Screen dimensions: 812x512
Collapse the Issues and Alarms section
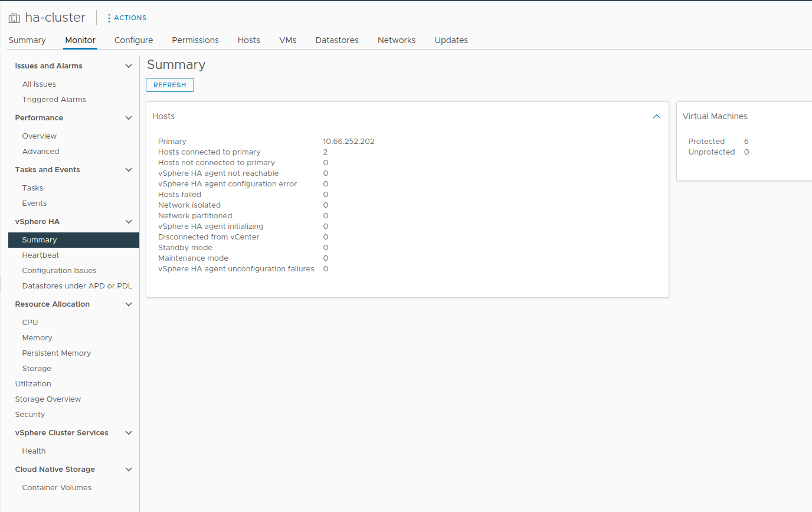pos(129,66)
